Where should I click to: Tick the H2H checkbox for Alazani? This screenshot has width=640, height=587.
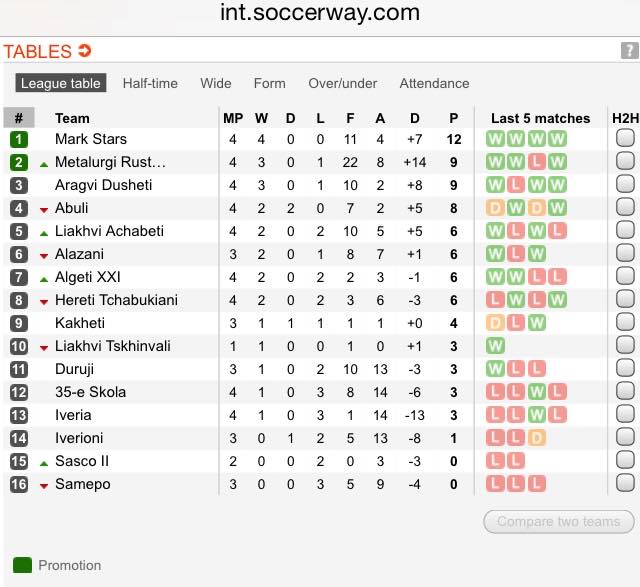click(x=625, y=253)
